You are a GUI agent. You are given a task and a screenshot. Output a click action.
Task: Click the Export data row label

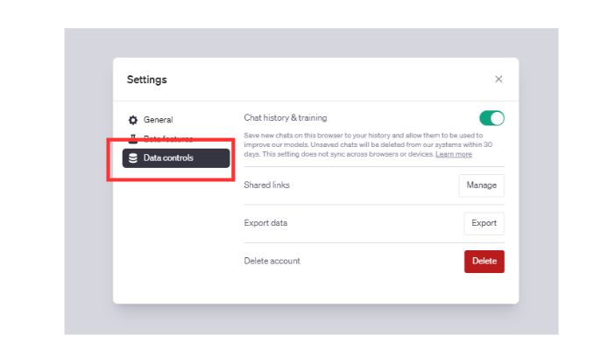(x=265, y=223)
